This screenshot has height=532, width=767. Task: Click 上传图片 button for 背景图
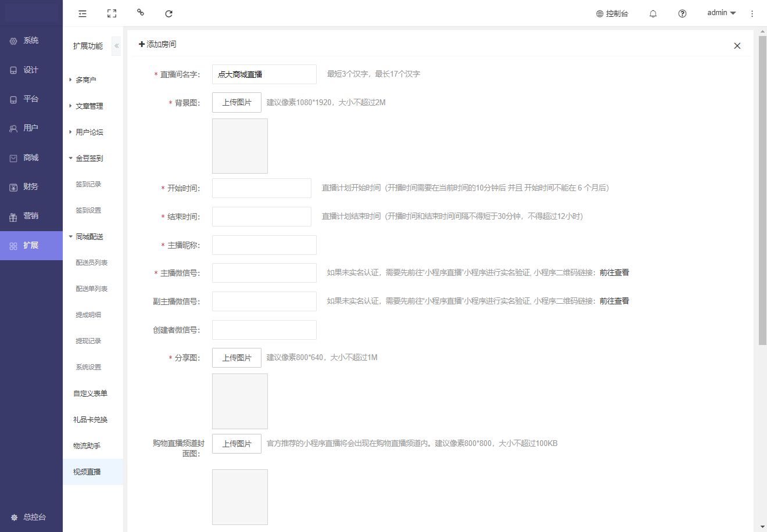[236, 102]
